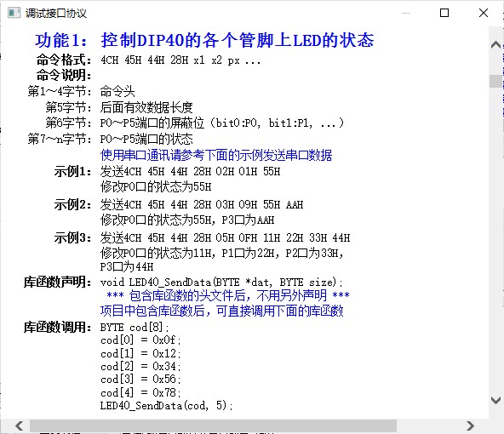
Task: Click the horizontal scrollbar left arrow
Action: pos(20,426)
